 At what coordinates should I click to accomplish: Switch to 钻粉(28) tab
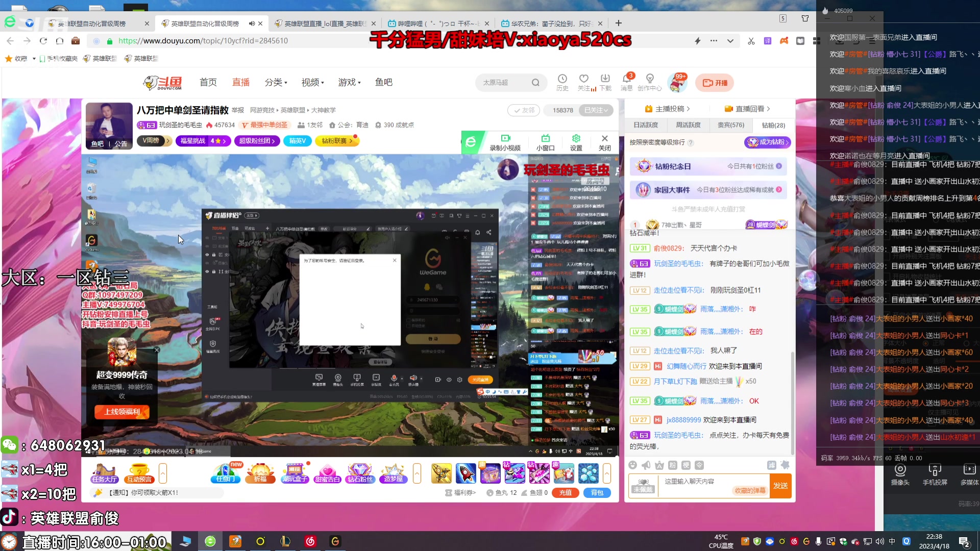(773, 125)
